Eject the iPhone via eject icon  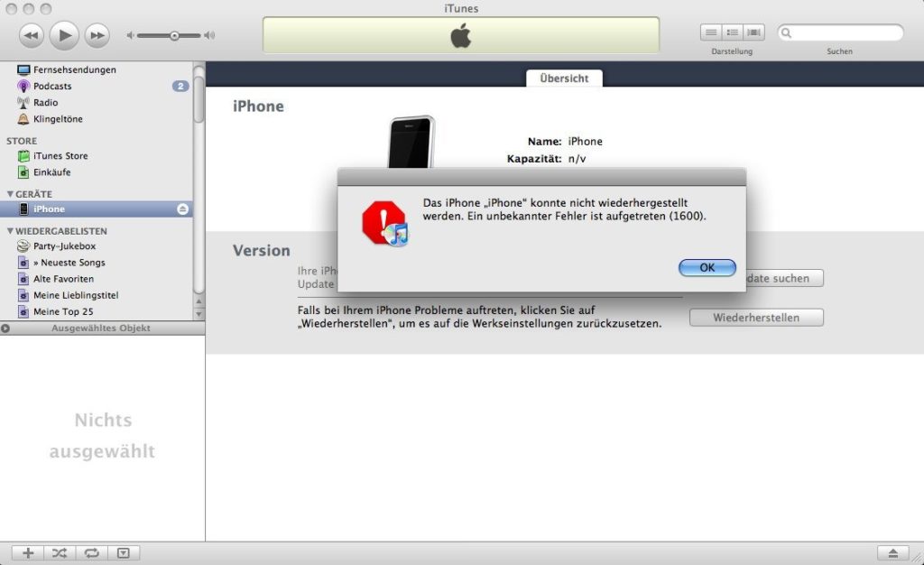(x=182, y=209)
